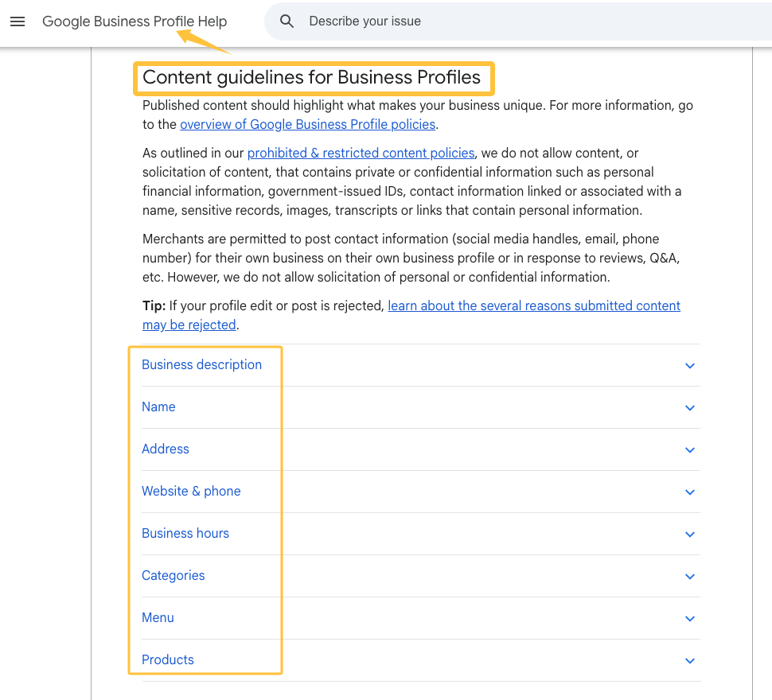Click the bold 'Tip:' label text
The height and width of the screenshot is (700, 772).
(x=154, y=306)
